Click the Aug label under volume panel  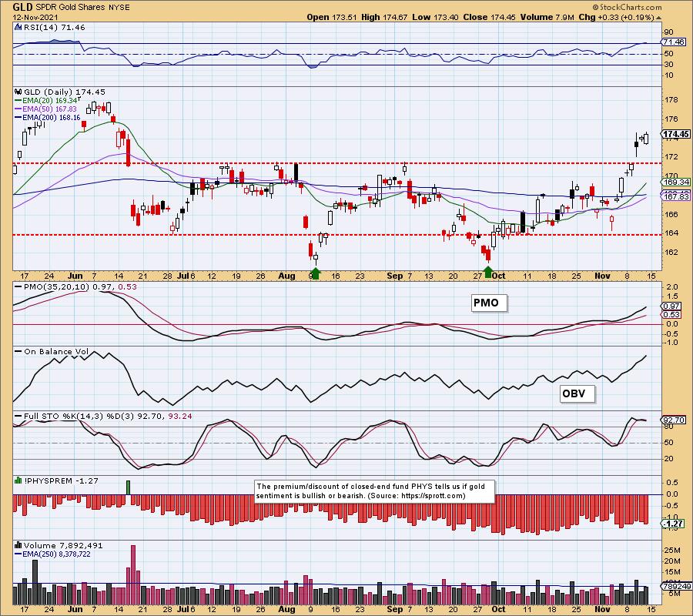[x=287, y=609]
